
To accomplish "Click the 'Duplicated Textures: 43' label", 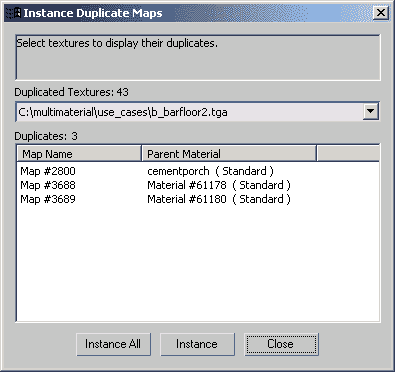I will tap(71, 92).
